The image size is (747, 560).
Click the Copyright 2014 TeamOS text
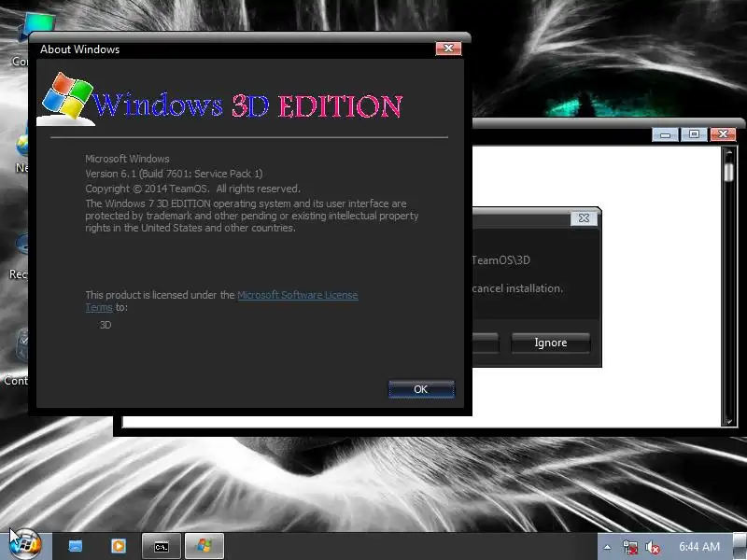click(192, 189)
